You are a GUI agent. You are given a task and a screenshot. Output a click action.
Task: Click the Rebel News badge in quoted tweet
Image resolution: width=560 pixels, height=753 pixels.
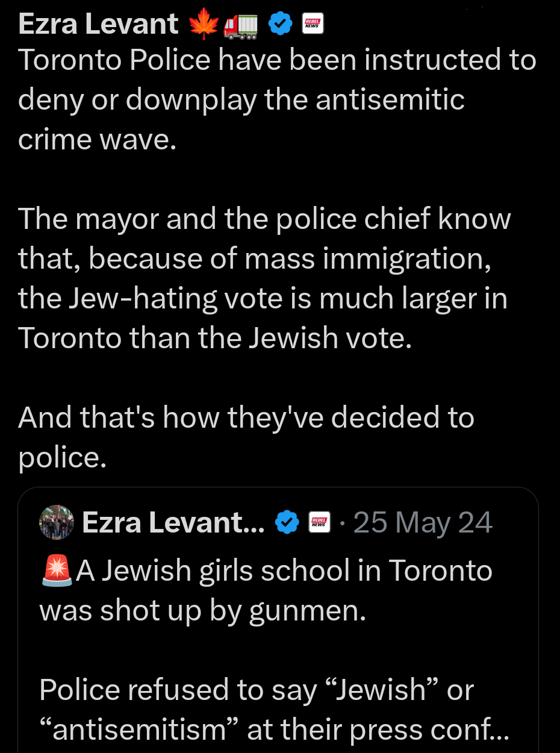click(x=319, y=522)
